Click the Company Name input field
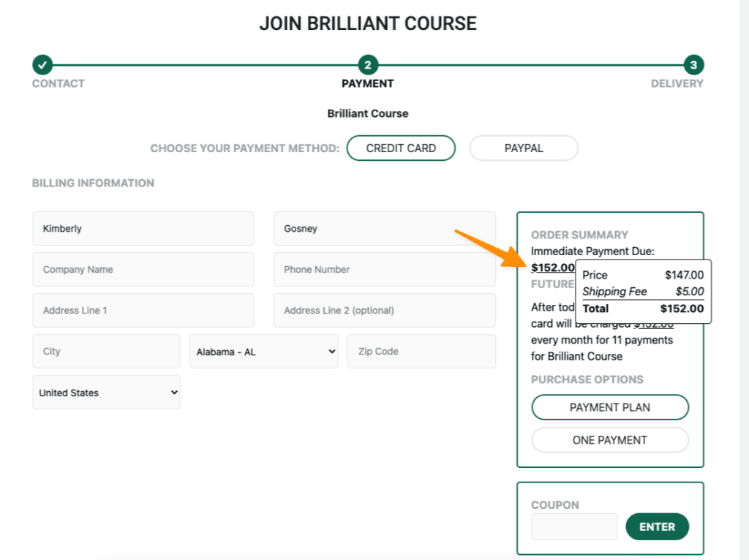This screenshot has height=560, width=749. coord(143,269)
